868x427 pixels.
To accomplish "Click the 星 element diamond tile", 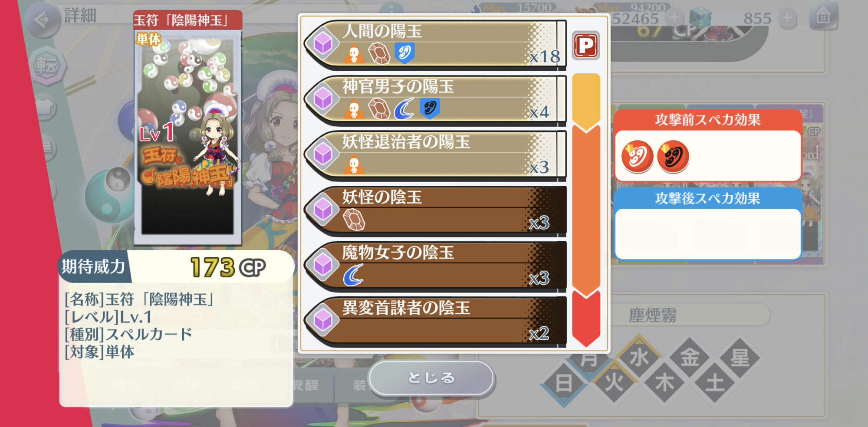I will point(740,358).
